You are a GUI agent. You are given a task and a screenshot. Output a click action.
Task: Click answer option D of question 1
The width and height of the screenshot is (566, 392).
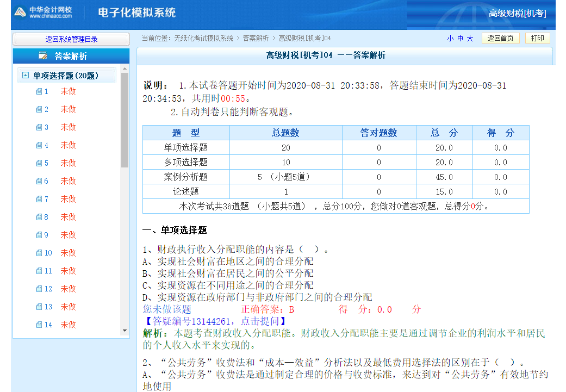[257, 297]
